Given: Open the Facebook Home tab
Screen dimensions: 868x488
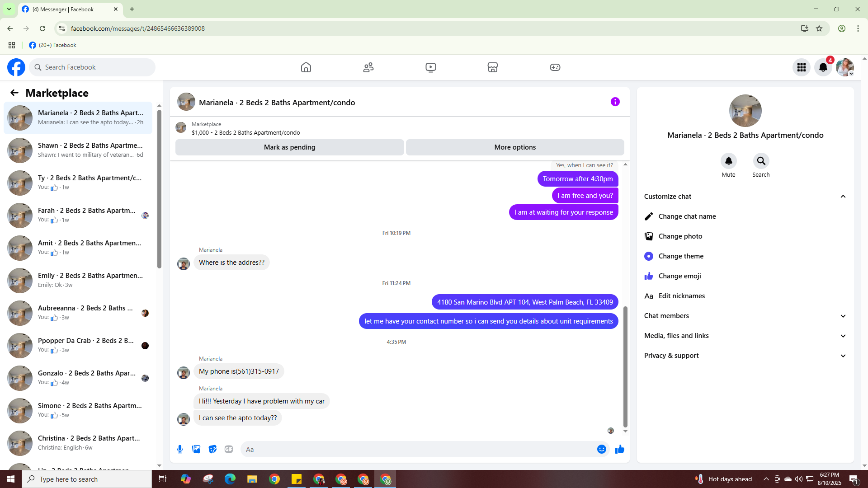Looking at the screenshot, I should 306,67.
